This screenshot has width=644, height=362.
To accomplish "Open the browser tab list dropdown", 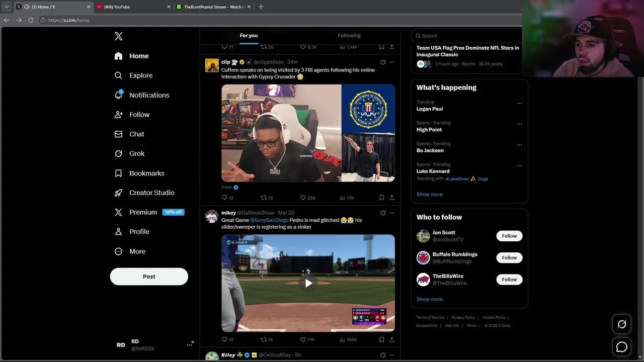I will click(6, 7).
